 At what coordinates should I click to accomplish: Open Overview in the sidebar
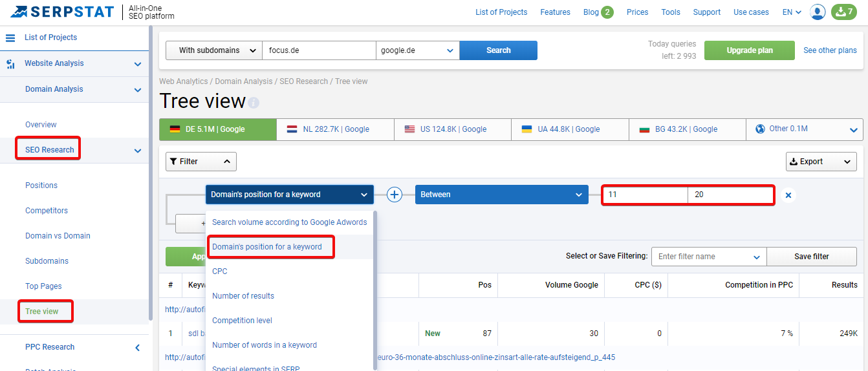(x=41, y=125)
